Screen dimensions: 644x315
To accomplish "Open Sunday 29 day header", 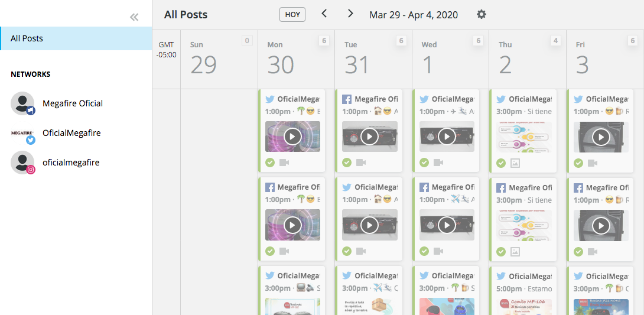I will coord(204,59).
